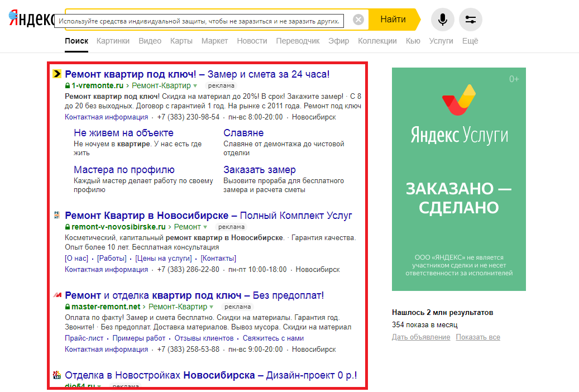The image size is (579, 392).
Task: Click the yellow Найти search button
Action: [x=394, y=19]
